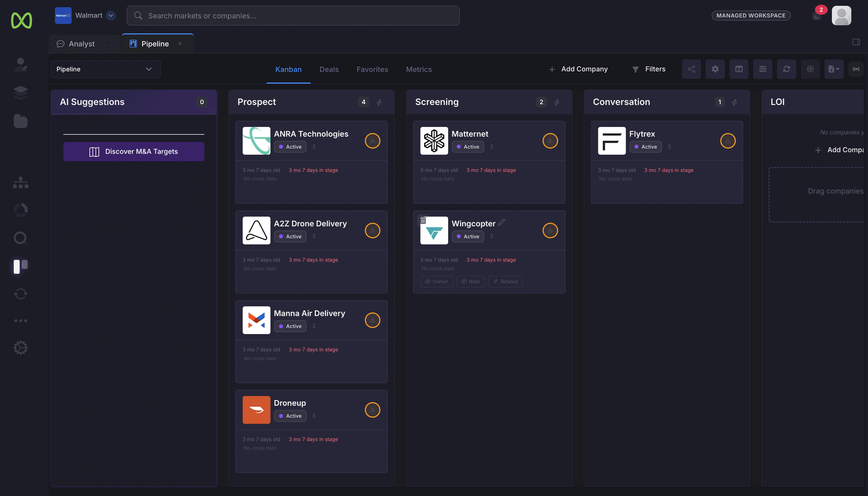Open the Pipeline selector dropdown
868x496 pixels.
point(105,69)
